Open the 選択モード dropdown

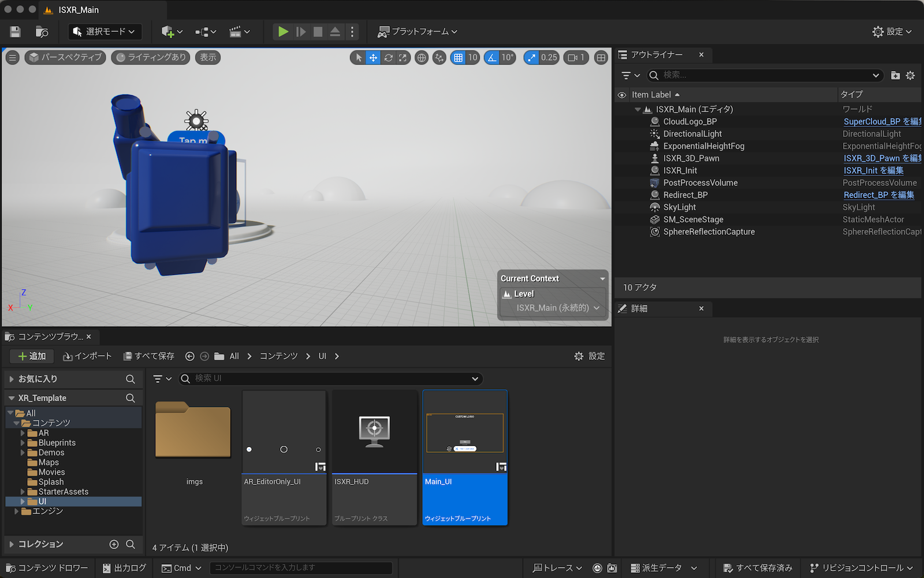pos(105,32)
